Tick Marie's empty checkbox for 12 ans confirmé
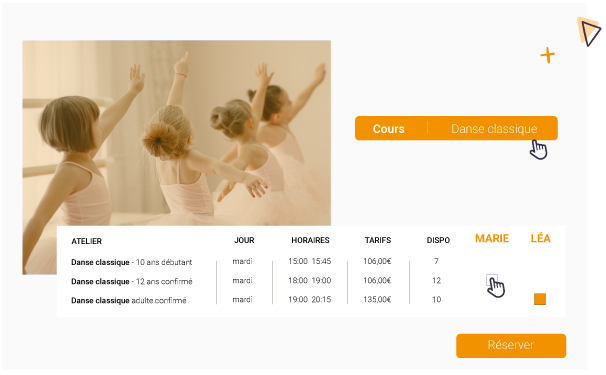Viewport: 606px width, 375px height. [492, 280]
